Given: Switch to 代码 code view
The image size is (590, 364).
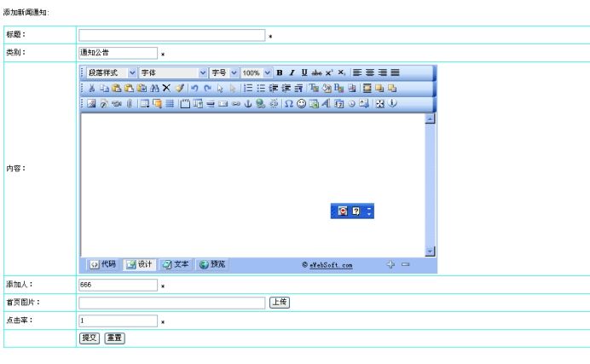Looking at the screenshot, I should 102,264.
